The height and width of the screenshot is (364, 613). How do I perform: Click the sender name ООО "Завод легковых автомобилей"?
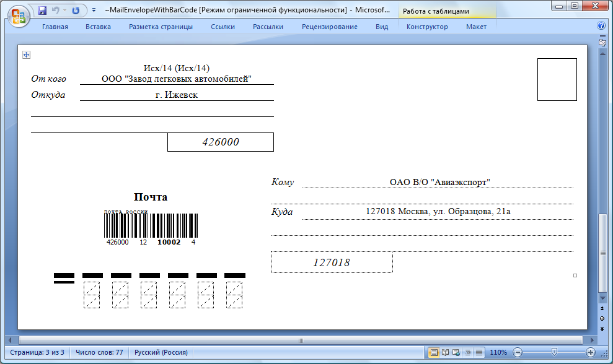coord(176,79)
